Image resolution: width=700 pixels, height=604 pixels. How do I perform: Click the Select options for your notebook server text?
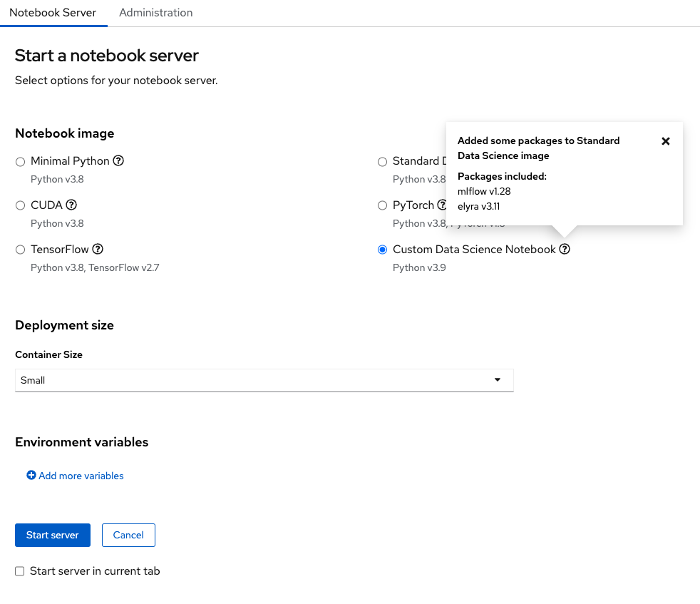(x=116, y=81)
